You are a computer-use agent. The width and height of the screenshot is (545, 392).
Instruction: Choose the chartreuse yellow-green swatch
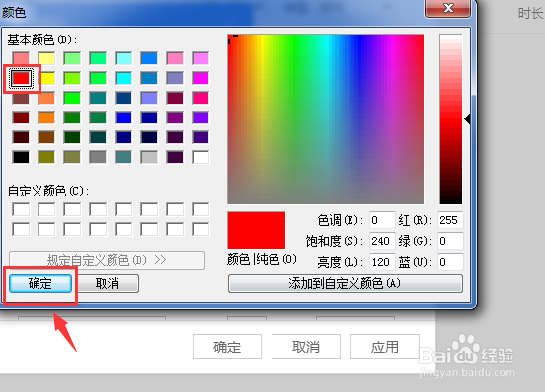click(72, 78)
